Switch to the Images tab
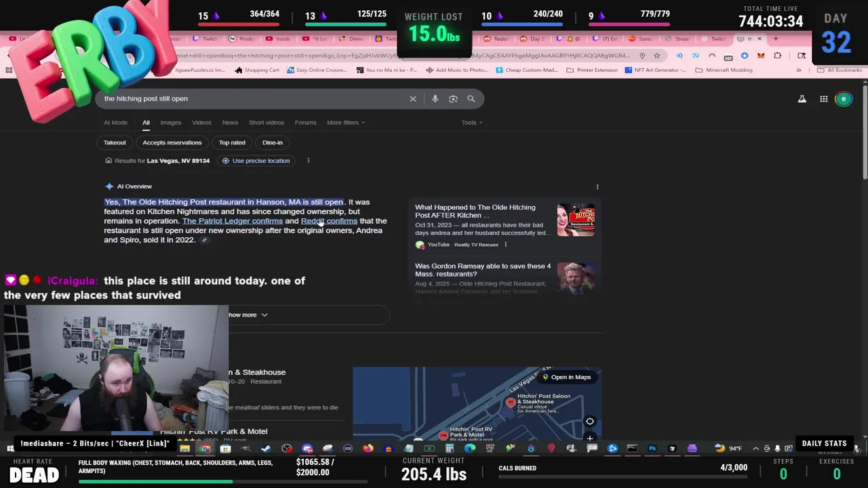 coord(171,123)
